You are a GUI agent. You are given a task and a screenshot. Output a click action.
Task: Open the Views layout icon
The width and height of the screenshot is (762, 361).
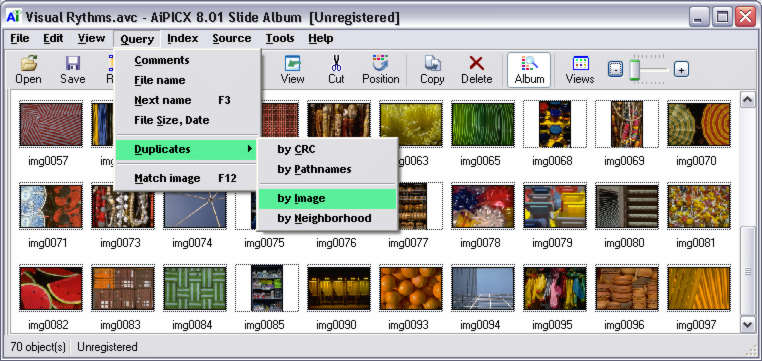(x=580, y=63)
